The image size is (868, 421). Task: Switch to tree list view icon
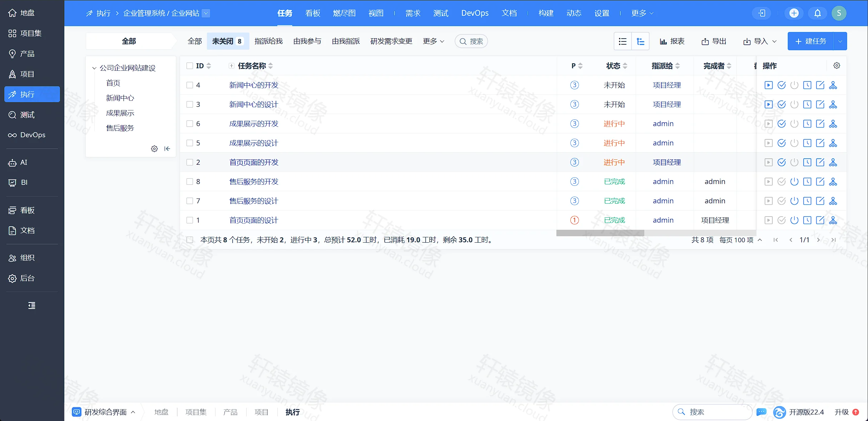(x=640, y=41)
